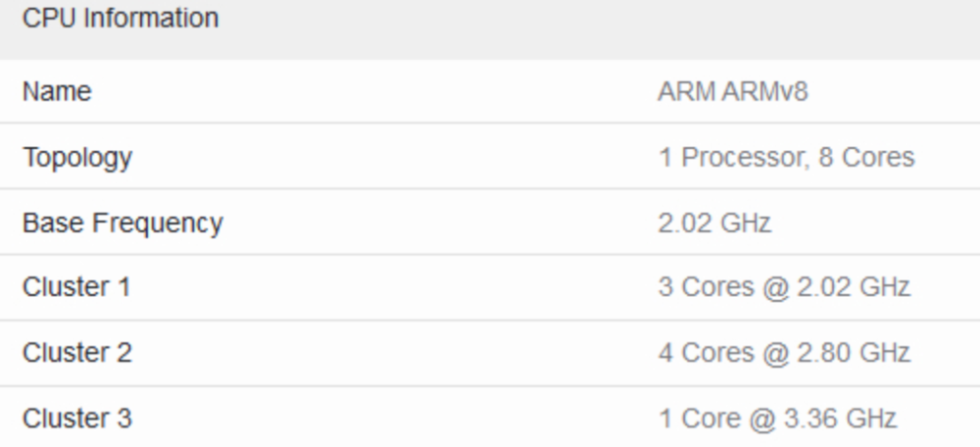Click the 2.02 GHz base frequency value
Screen dimensions: 980x447
click(x=714, y=223)
